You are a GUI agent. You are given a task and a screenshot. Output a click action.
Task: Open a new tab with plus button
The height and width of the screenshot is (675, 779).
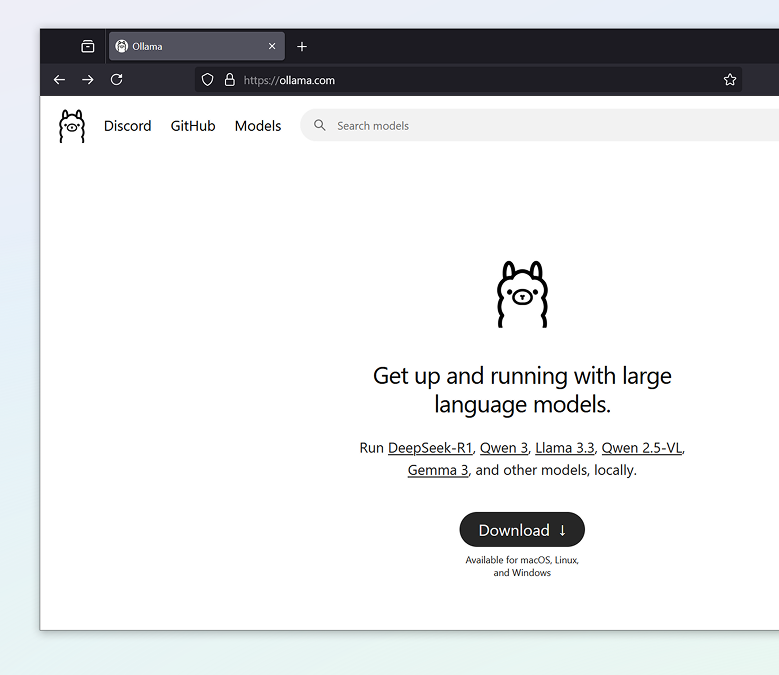tap(302, 47)
